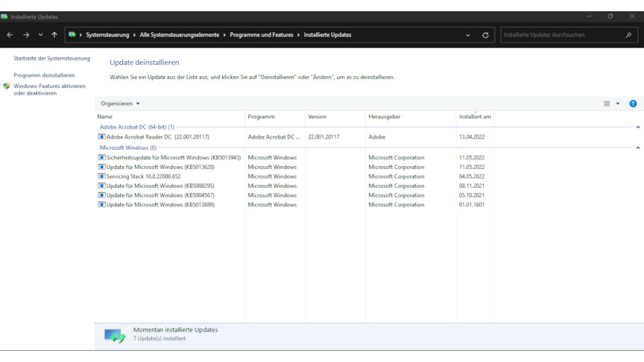
Task: Select Update für Microsoft Windows (KB5013889)
Action: [x=160, y=205]
